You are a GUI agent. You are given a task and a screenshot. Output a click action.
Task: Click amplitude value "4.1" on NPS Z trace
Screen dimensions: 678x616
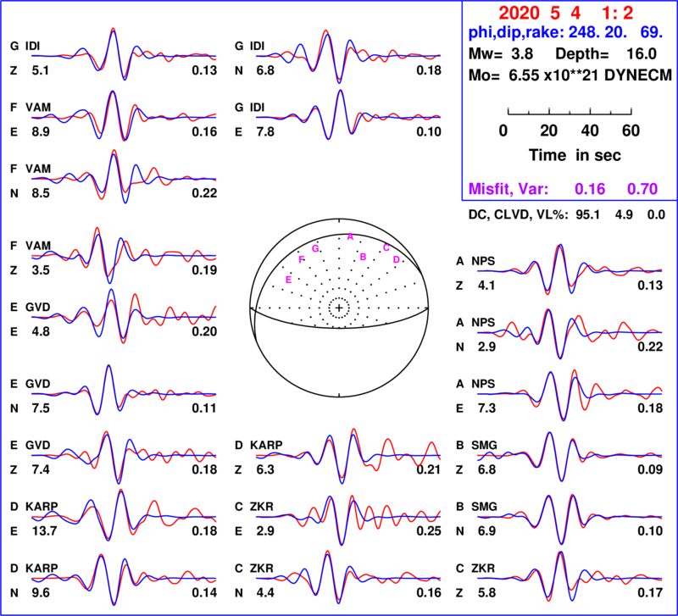coord(486,286)
